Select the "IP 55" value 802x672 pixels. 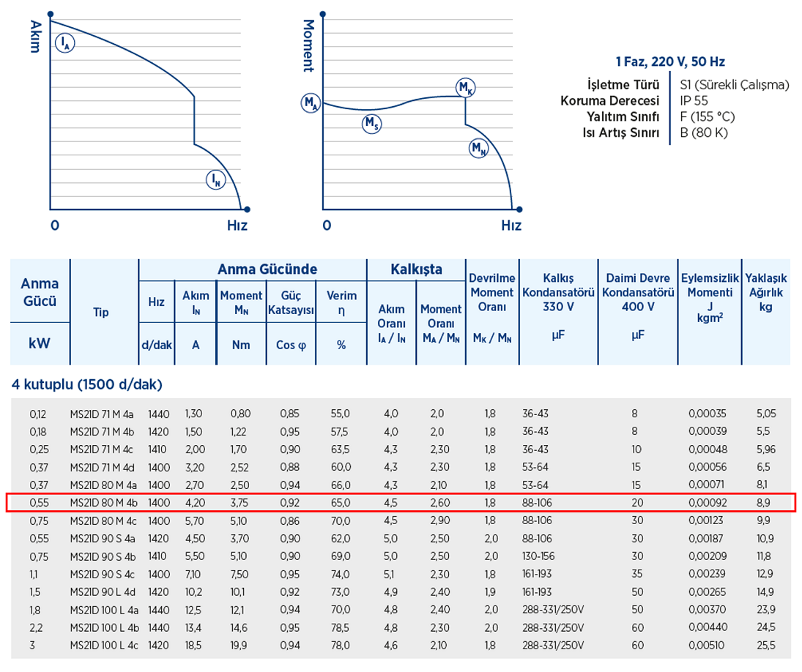pyautogui.click(x=694, y=101)
